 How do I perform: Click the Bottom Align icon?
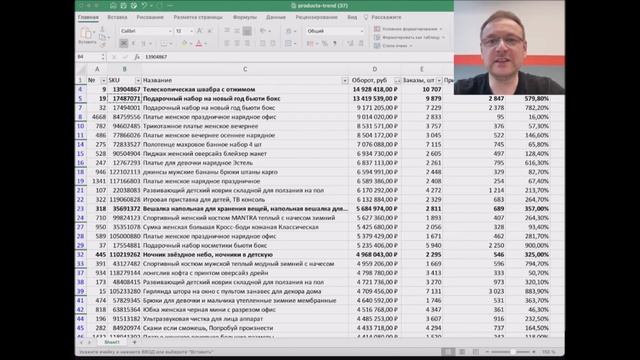click(247, 31)
